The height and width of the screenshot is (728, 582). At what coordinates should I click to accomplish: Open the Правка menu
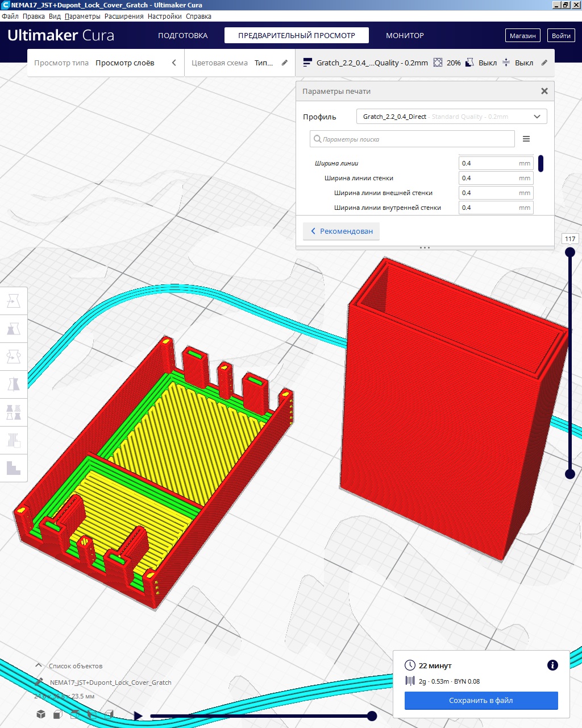(34, 16)
